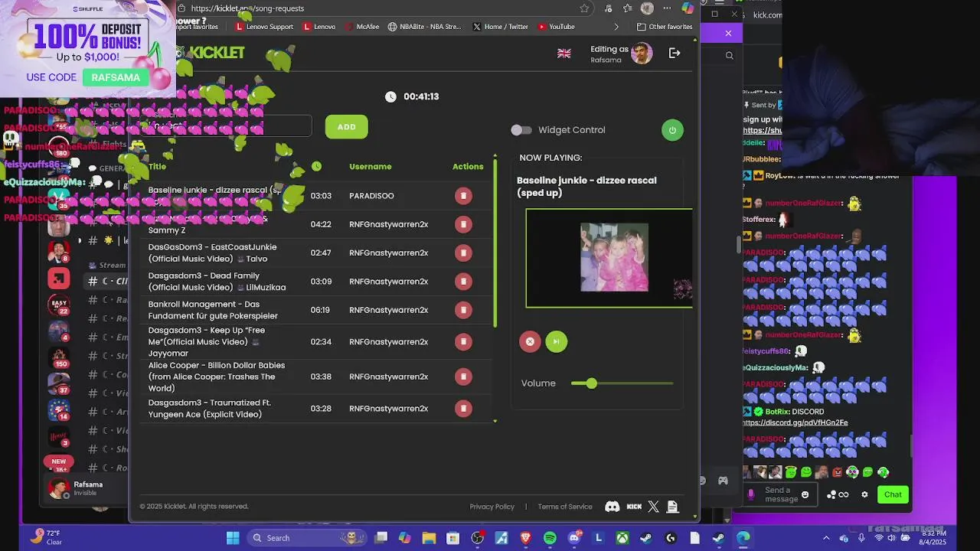Click the search icon in Kick window
The width and height of the screenshot is (980, 551).
(729, 55)
